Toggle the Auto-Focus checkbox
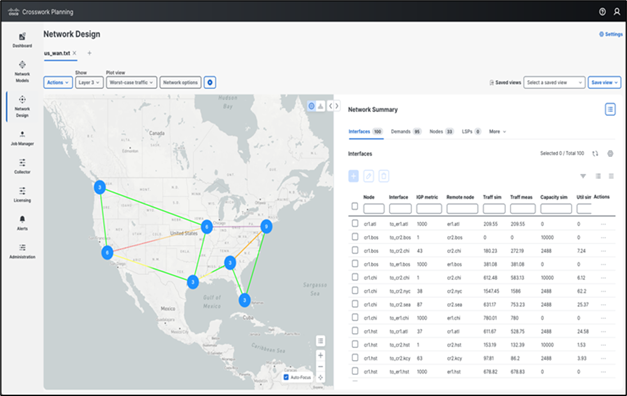The height and width of the screenshot is (396, 627). point(286,377)
